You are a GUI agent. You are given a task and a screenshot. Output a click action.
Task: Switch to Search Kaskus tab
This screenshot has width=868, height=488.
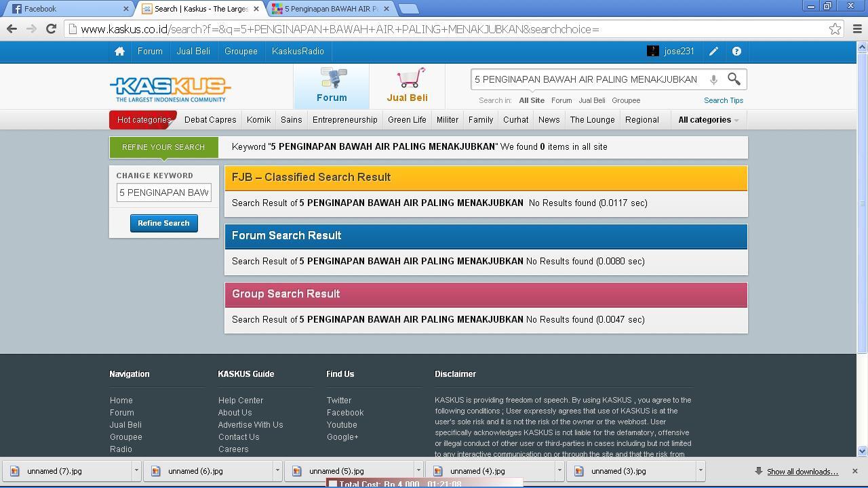[201, 9]
